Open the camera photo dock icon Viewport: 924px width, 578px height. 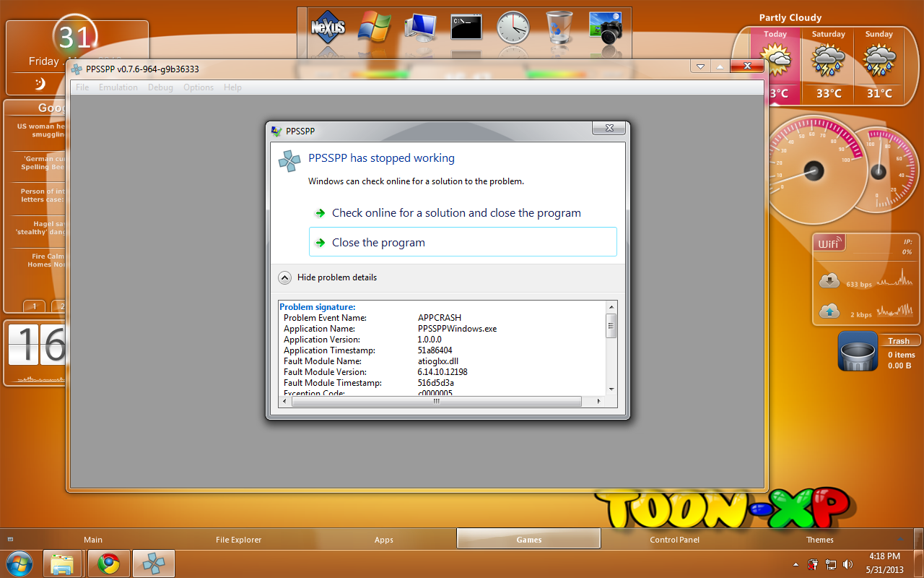(x=605, y=27)
